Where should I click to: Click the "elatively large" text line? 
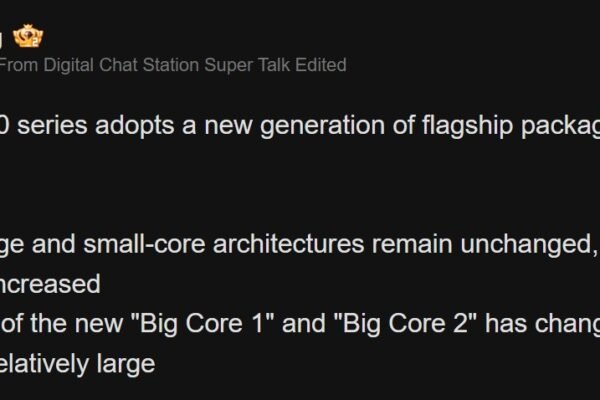(x=77, y=363)
